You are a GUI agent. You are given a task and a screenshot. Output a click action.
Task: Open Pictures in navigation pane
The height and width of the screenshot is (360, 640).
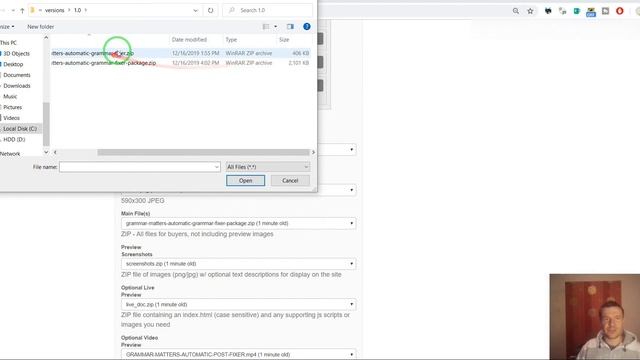(x=13, y=107)
